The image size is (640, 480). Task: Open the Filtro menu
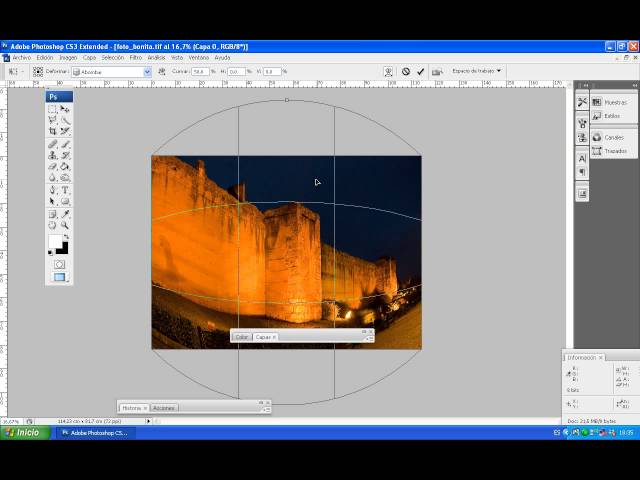coord(136,58)
